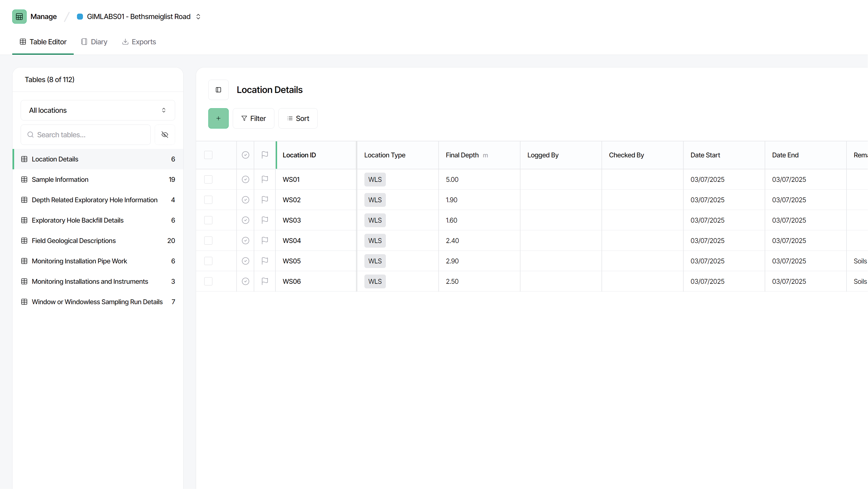Click the search tables input field

pyautogui.click(x=85, y=135)
